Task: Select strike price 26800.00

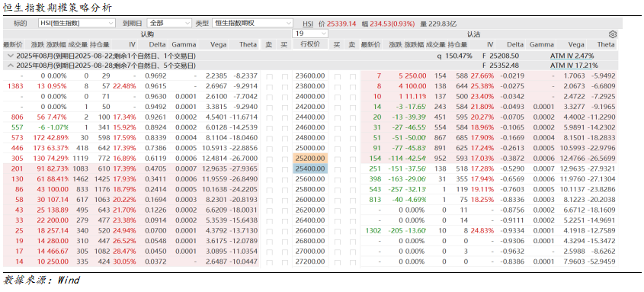Action: click(x=310, y=241)
